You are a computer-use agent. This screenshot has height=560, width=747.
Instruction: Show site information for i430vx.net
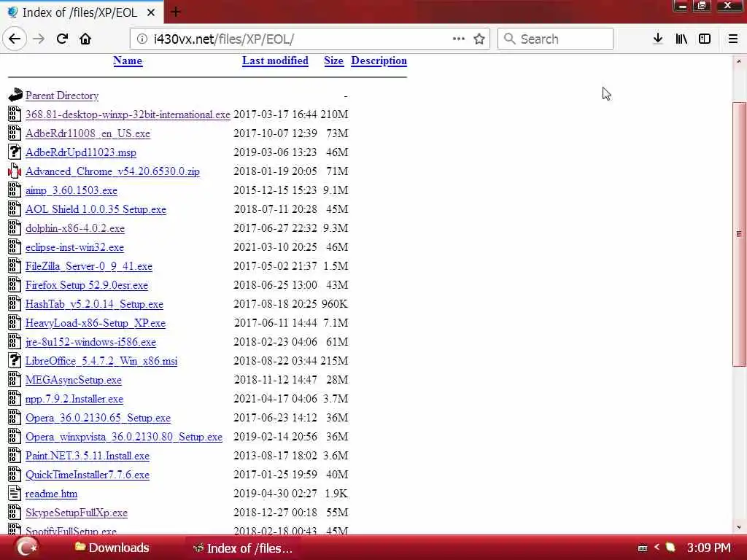click(x=142, y=39)
